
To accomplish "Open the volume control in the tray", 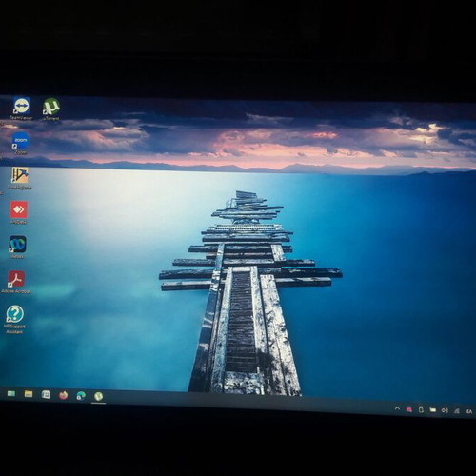I will [x=445, y=410].
